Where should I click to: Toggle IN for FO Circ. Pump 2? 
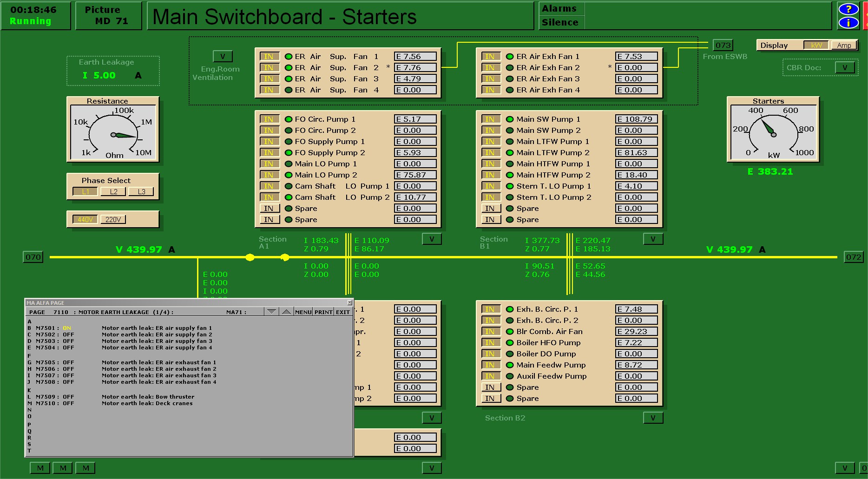pos(269,131)
